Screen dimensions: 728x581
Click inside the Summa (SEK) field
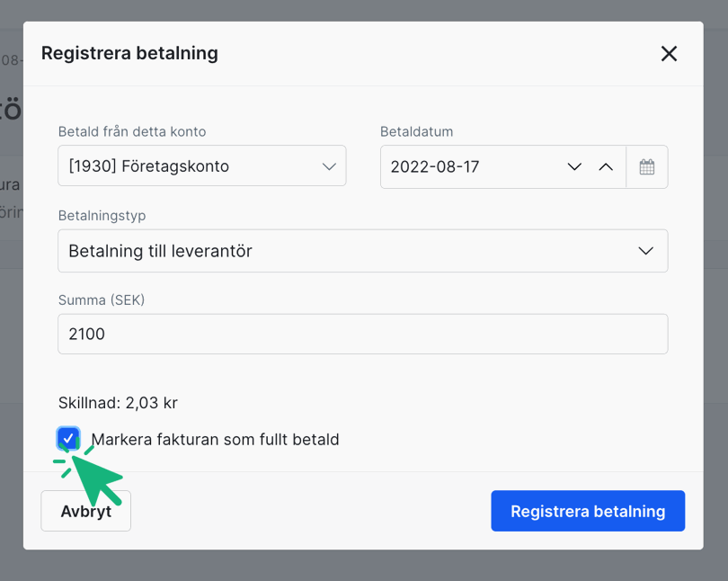pos(362,334)
